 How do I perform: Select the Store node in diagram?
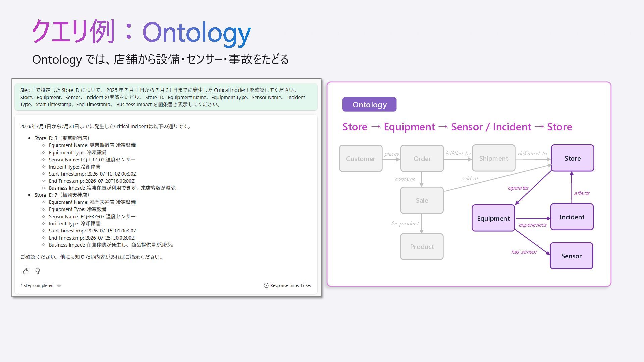tap(572, 158)
